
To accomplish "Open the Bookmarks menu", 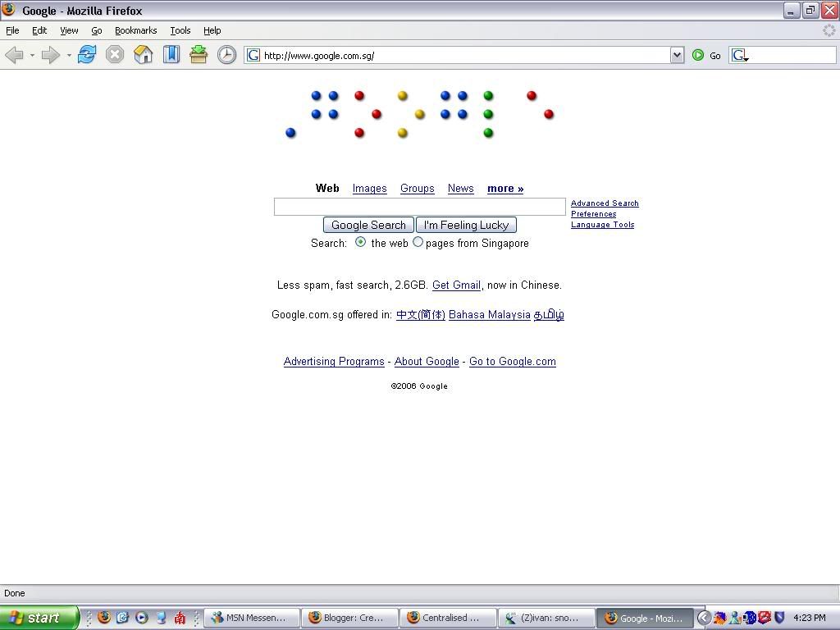I will 135,30.
